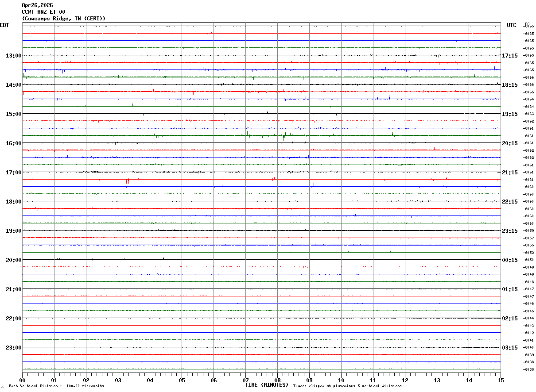The height and width of the screenshot is (392, 536).
Task: Click the DC offset value -6063
Action: [528, 114]
